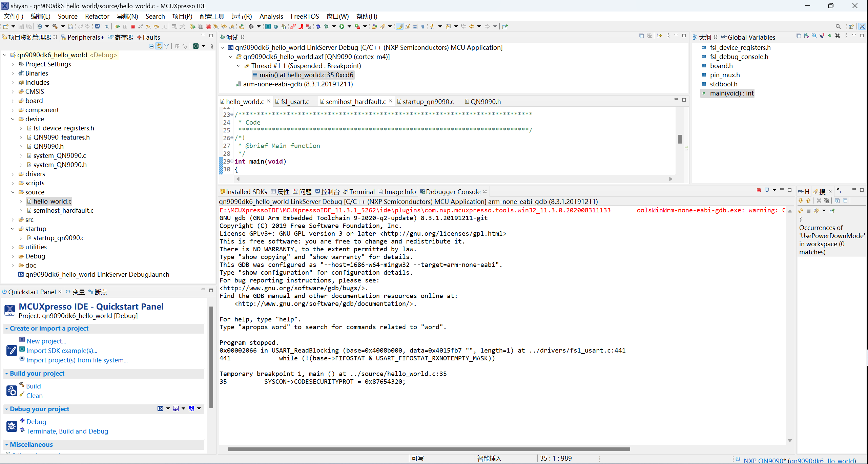The width and height of the screenshot is (868, 464).
Task: Select the Step Into debug icon
Action: point(148,26)
